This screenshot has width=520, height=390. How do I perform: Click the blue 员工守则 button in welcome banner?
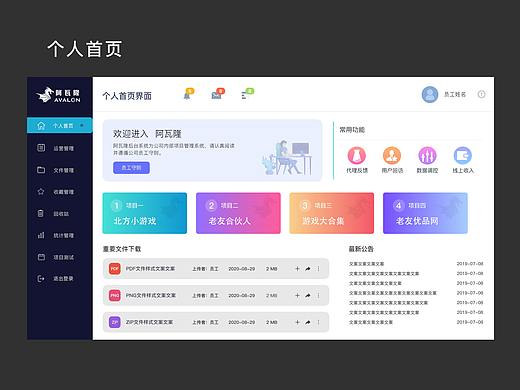[131, 168]
